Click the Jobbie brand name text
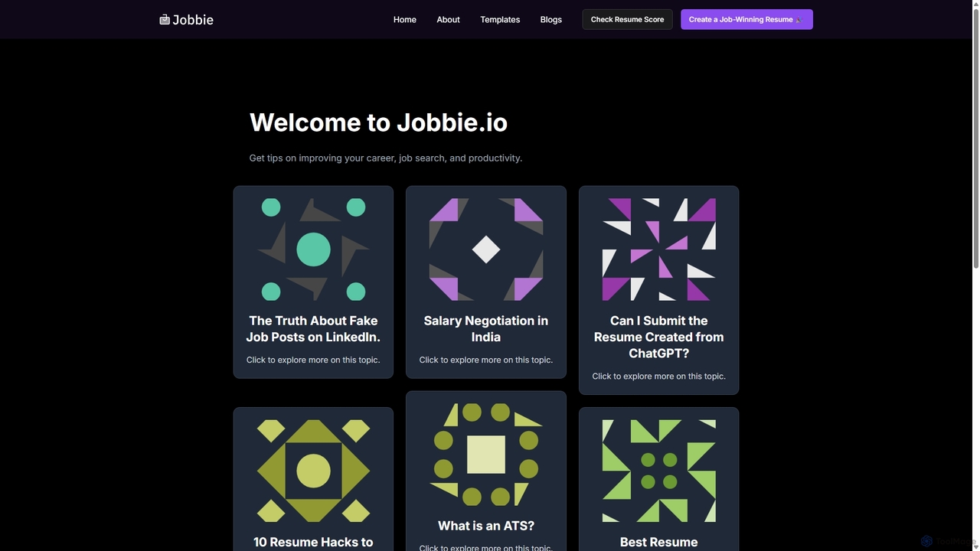This screenshot has height=551, width=980. click(x=193, y=20)
